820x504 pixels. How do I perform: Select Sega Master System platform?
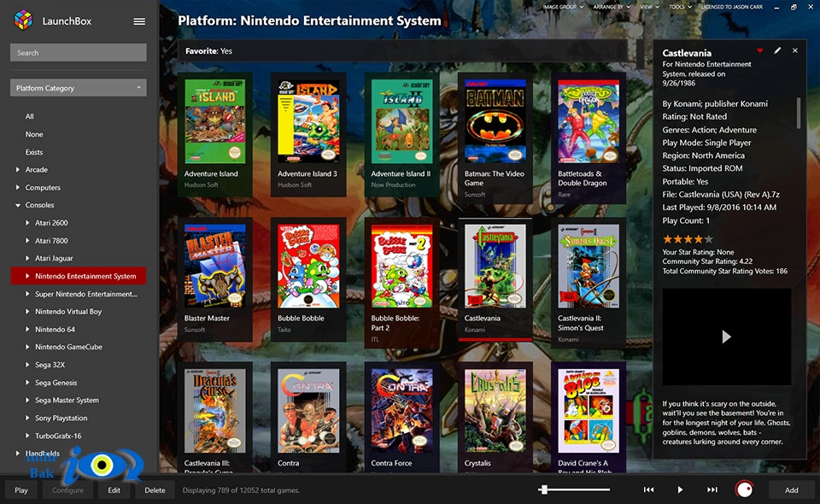[67, 400]
